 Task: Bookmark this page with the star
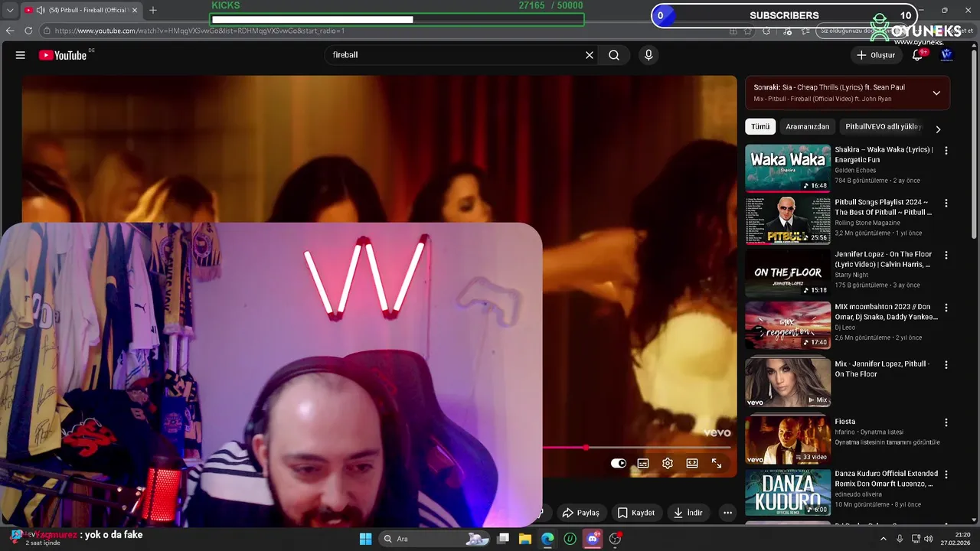(x=748, y=31)
